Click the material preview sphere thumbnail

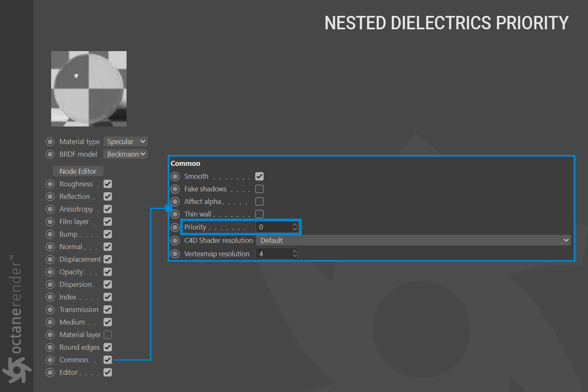(89, 89)
